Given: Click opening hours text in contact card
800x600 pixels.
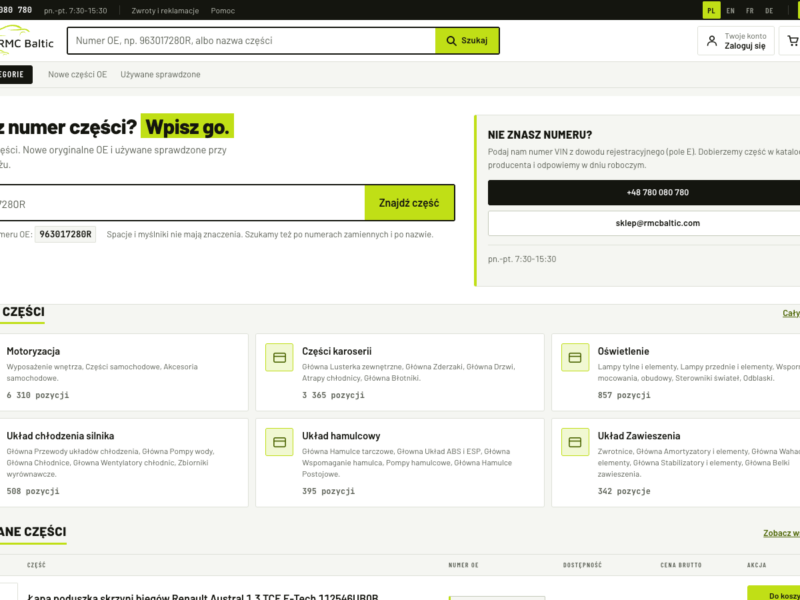Looking at the screenshot, I should pyautogui.click(x=522, y=259).
